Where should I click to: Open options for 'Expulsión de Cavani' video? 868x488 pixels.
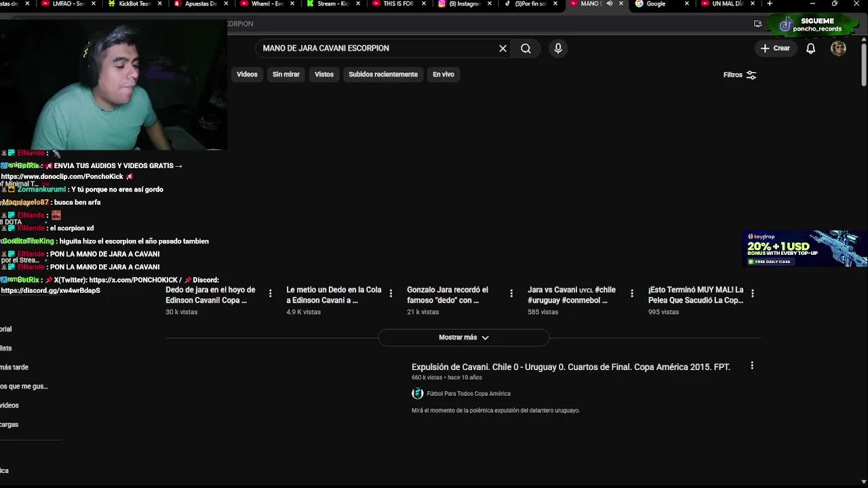751,366
